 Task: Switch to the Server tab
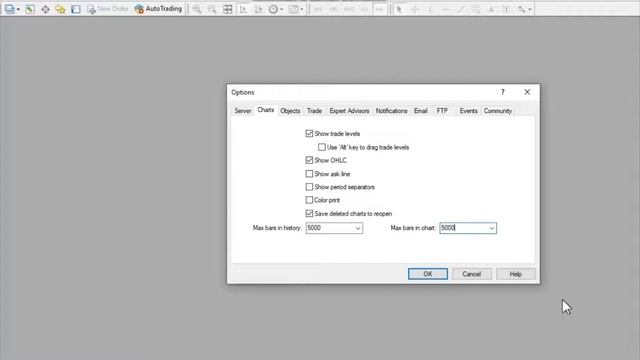[x=242, y=111]
